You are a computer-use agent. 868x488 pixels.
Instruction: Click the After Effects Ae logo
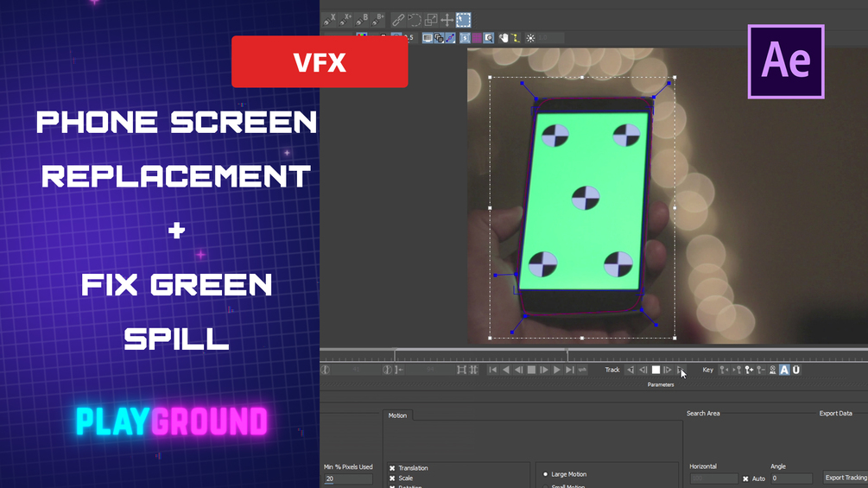pyautogui.click(x=786, y=61)
